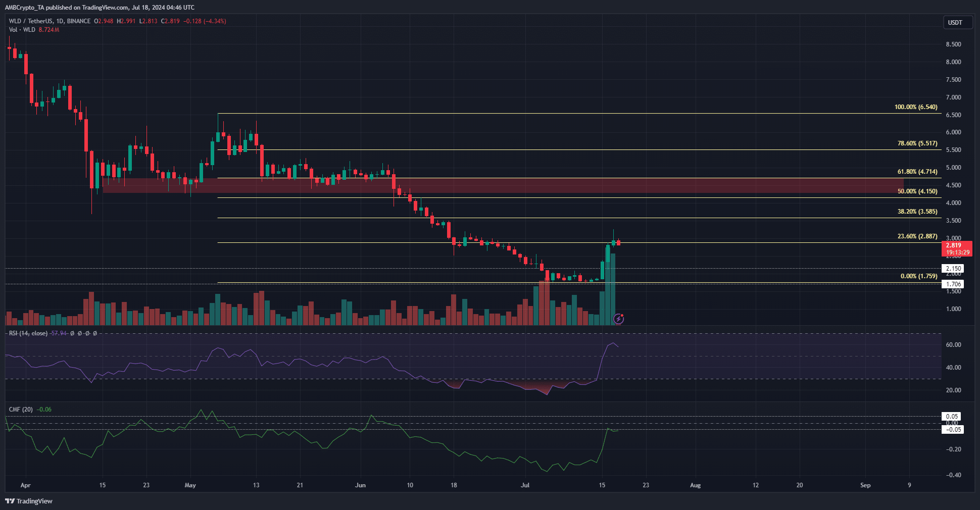Viewport: 980px width, 510px height.
Task: Click 8.500 on the price axis
Action: pos(953,44)
